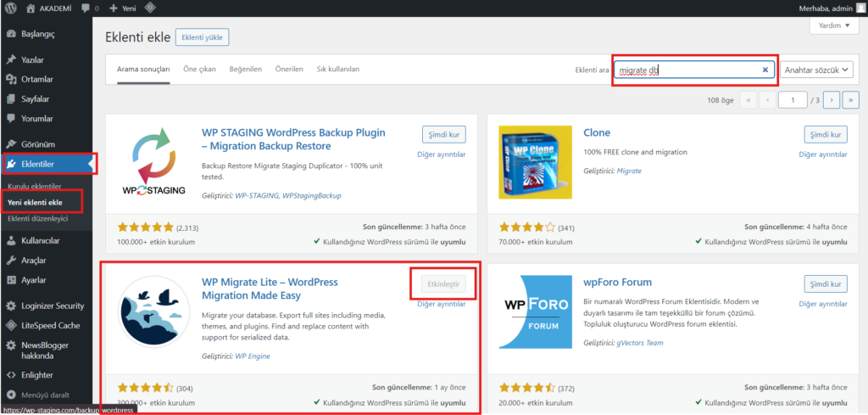Install wpForo Forum with Şimdi kur
This screenshot has height=415, width=868.
pyautogui.click(x=826, y=284)
